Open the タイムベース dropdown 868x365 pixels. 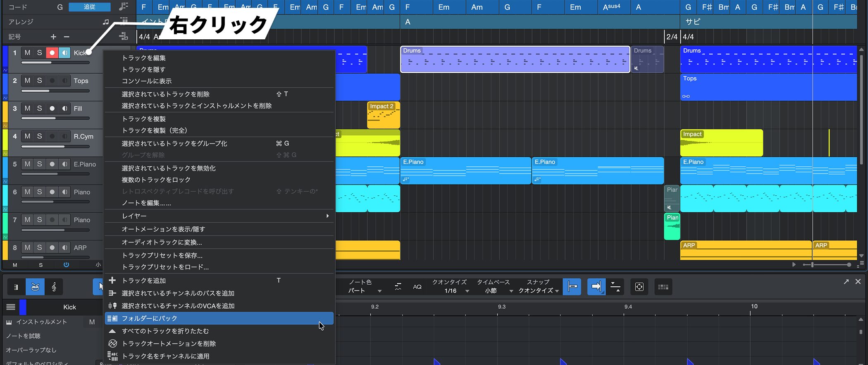click(x=494, y=291)
